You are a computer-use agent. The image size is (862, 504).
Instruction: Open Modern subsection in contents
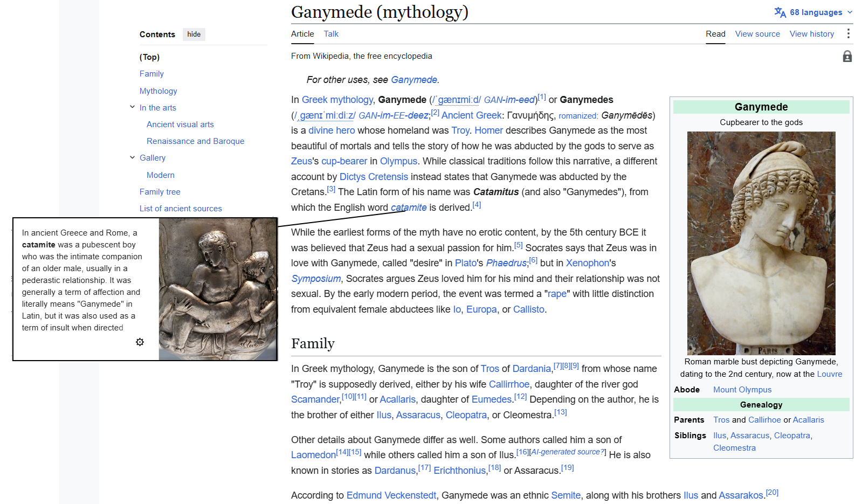[x=161, y=175]
